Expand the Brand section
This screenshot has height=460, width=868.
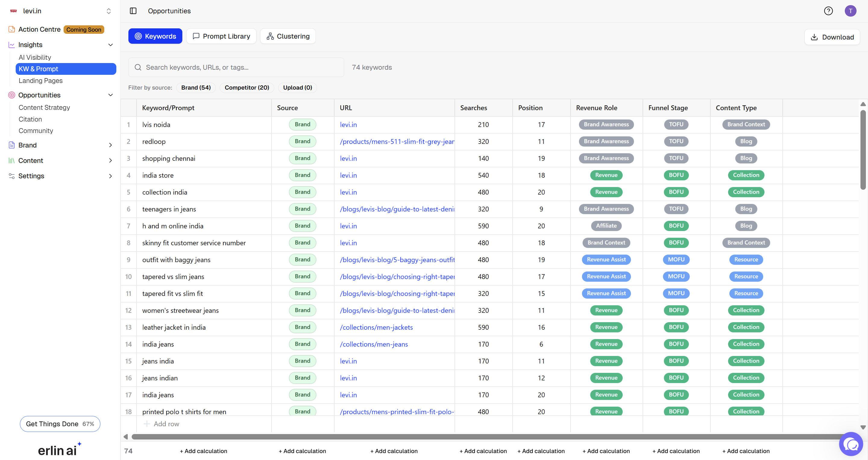[111, 145]
